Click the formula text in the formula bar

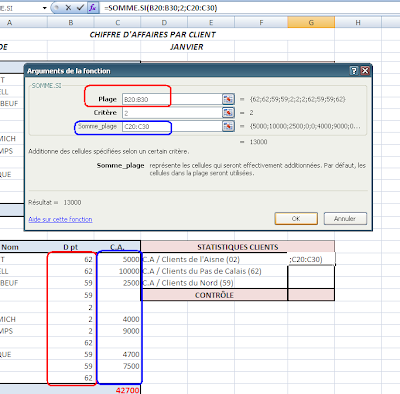(161, 8)
